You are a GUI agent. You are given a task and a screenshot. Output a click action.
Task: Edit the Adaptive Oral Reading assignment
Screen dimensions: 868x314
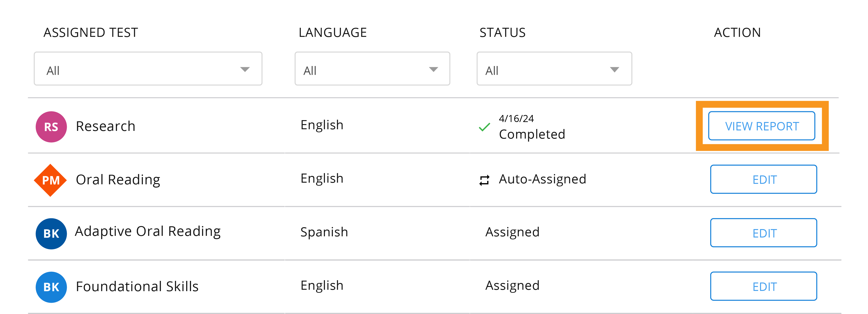click(764, 233)
